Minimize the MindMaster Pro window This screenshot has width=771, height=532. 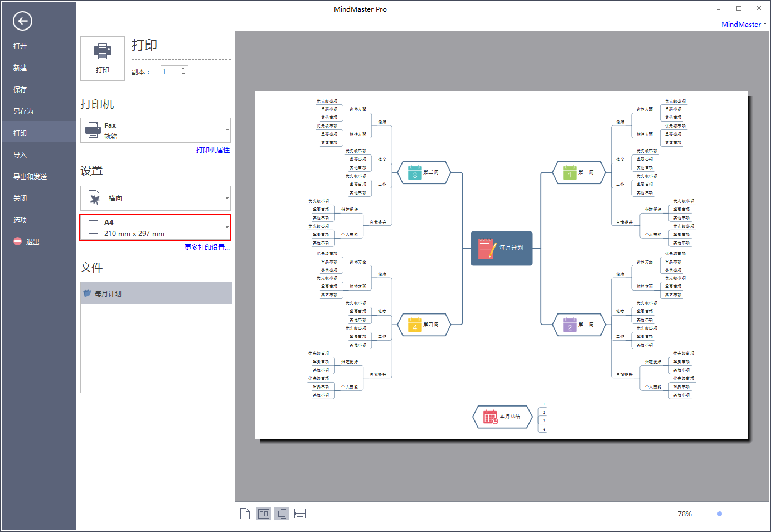(x=719, y=8)
